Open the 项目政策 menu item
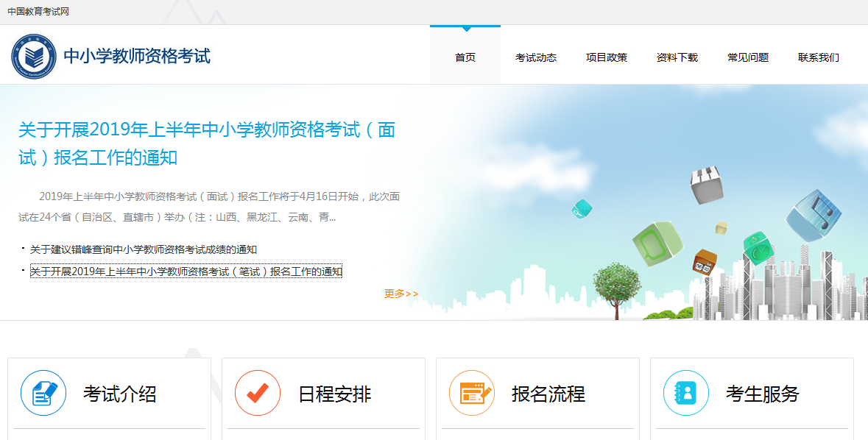The image size is (868, 440). pyautogui.click(x=606, y=57)
